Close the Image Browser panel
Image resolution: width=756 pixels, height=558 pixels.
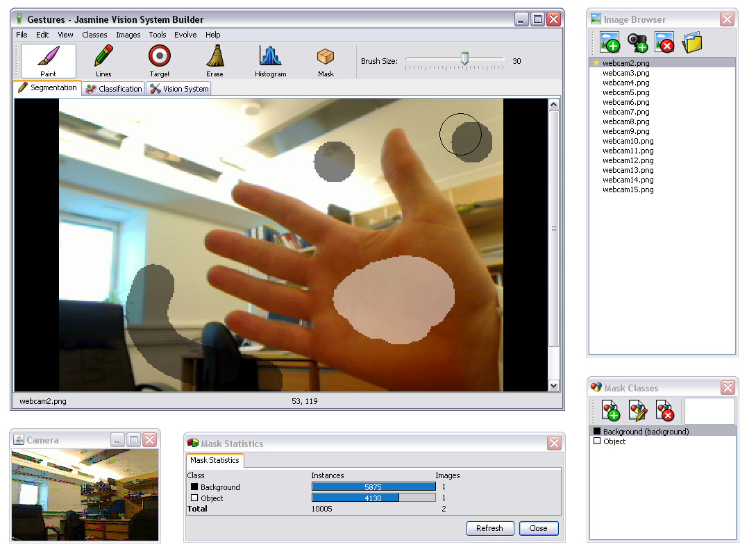click(727, 19)
